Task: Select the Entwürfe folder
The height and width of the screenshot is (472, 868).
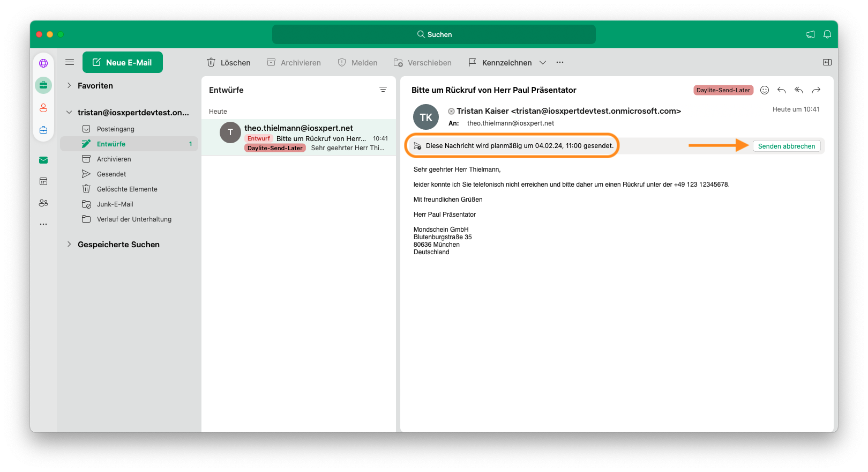Action: (129, 144)
